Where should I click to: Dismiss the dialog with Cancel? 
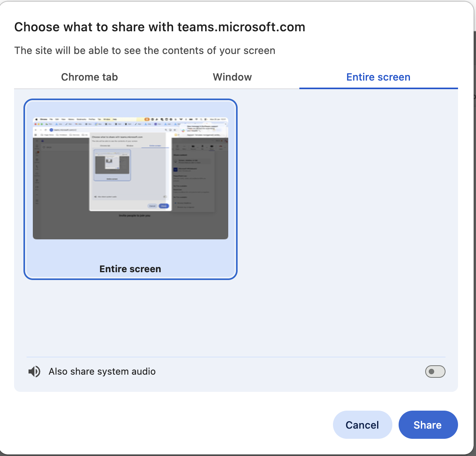click(362, 425)
